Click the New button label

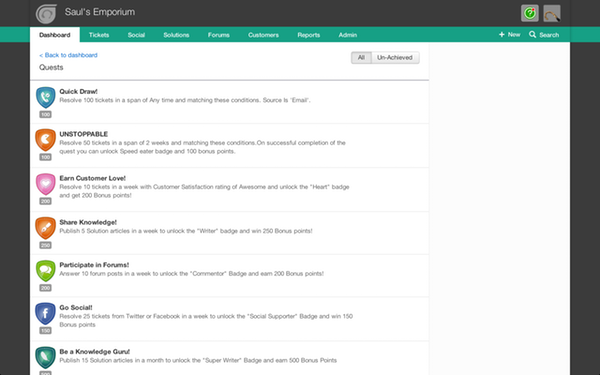coord(514,34)
